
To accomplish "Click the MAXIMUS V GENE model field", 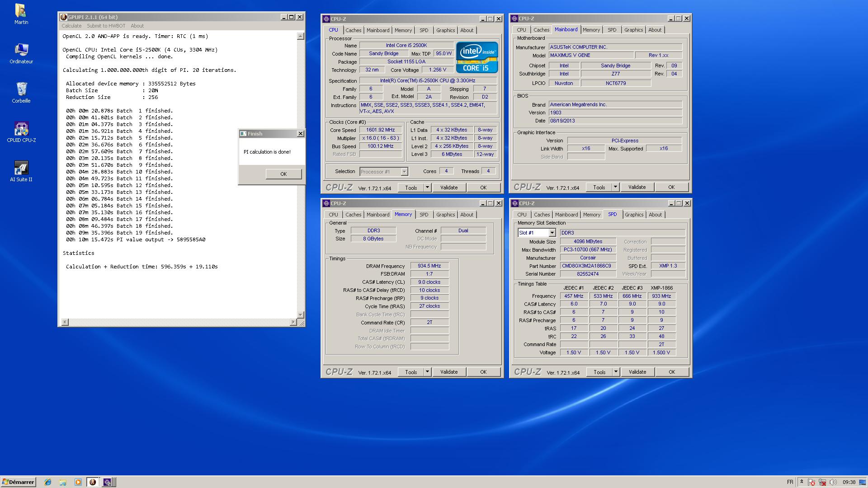I will (590, 55).
